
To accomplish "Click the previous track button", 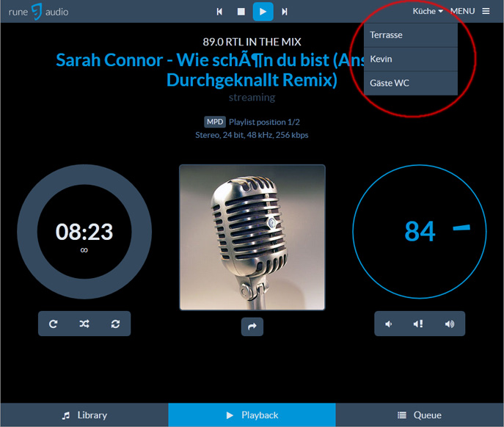I will [219, 12].
